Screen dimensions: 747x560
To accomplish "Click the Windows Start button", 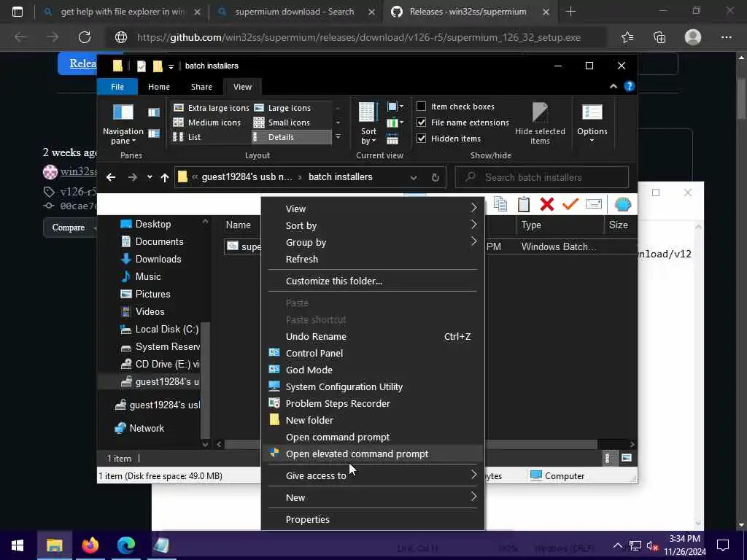I will 18,545.
